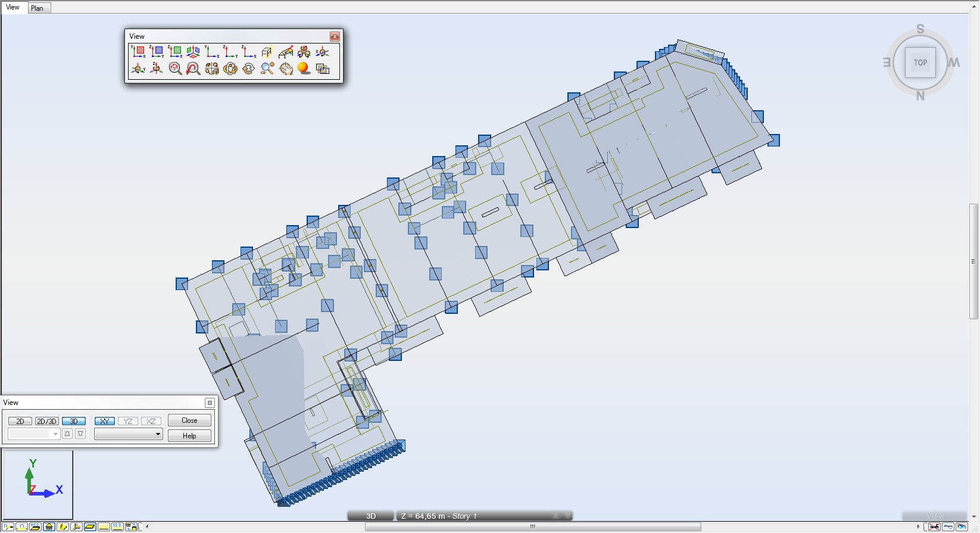Click the TOP face of view cube
The width and height of the screenshot is (980, 533).
pyautogui.click(x=920, y=63)
